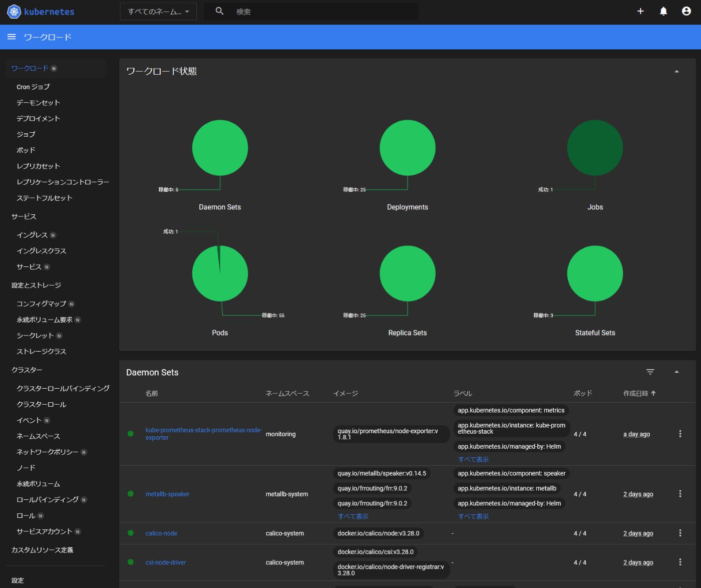
Task: Click status dot of prometheus node-exporter row
Action: pos(131,434)
